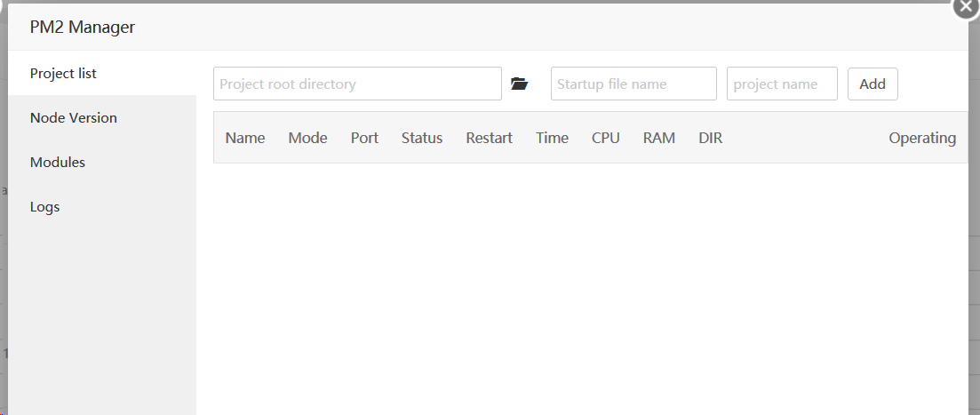The height and width of the screenshot is (415, 980).
Task: Click the CPU column header
Action: point(606,138)
